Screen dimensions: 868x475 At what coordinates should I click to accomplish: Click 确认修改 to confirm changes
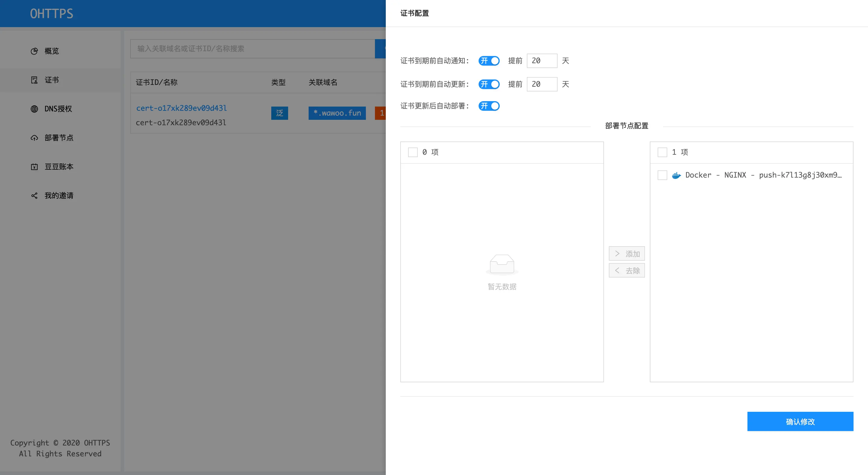point(800,421)
